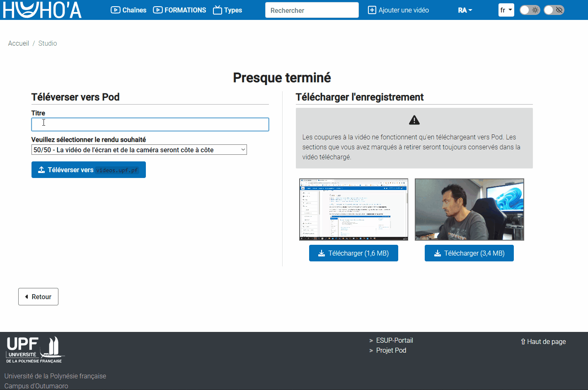Viewport: 588px width, 390px height.
Task: Select the camera recording thumbnail
Action: [x=469, y=210]
